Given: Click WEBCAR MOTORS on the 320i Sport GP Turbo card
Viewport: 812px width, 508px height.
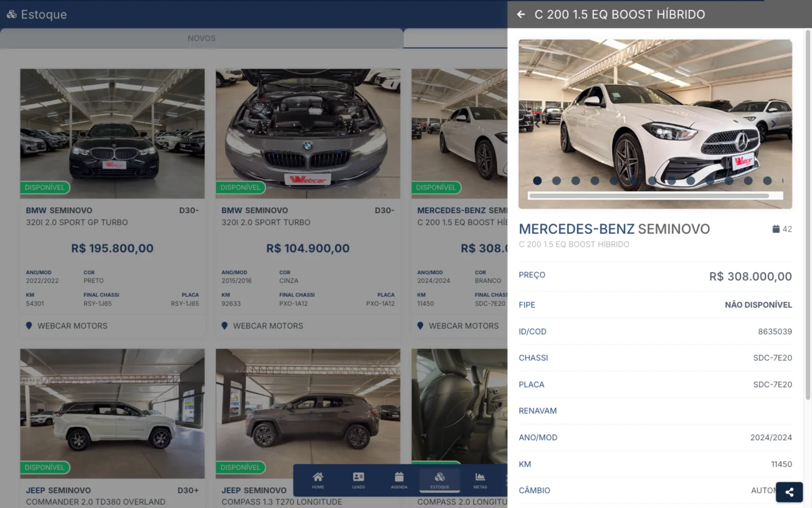Looking at the screenshot, I should tap(73, 326).
